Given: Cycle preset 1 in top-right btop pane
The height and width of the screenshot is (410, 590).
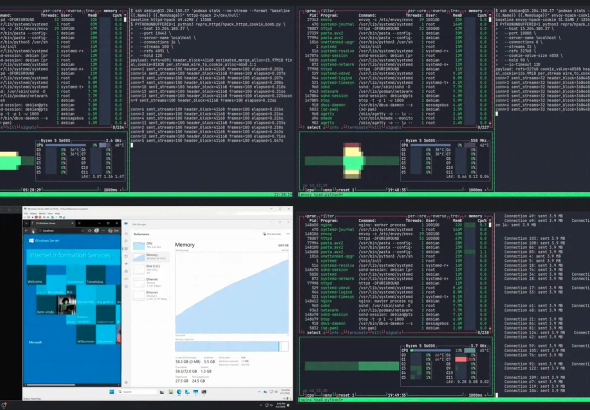Looking at the screenshot, I should pos(344,190).
